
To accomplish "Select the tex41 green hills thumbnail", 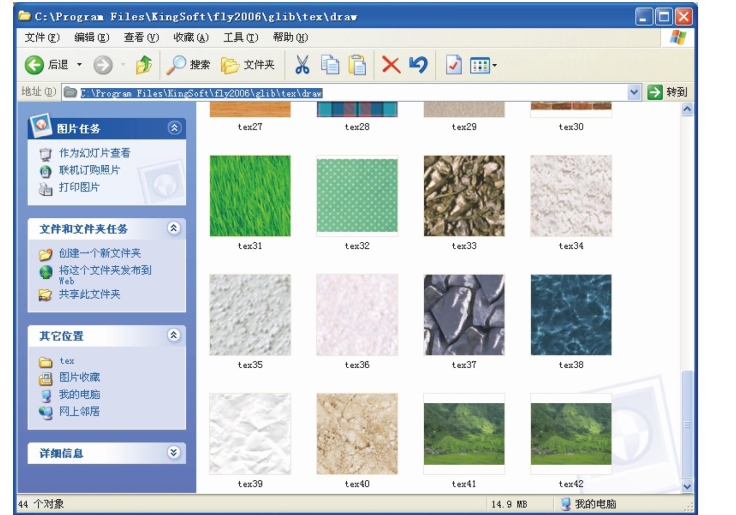I will (x=464, y=434).
